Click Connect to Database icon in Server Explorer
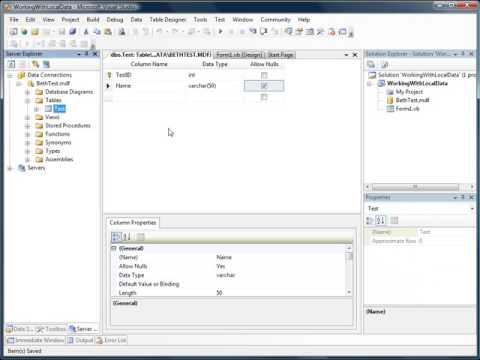The height and width of the screenshot is (360, 480). click(36, 64)
